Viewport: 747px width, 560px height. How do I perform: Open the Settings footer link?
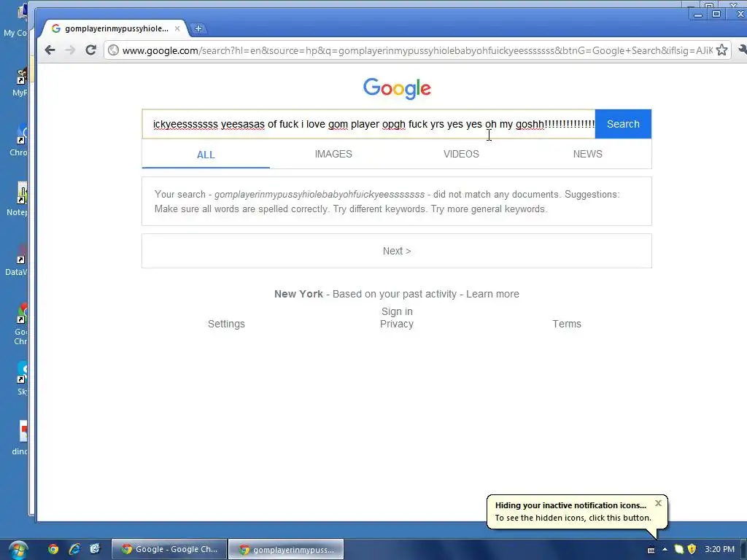click(226, 324)
